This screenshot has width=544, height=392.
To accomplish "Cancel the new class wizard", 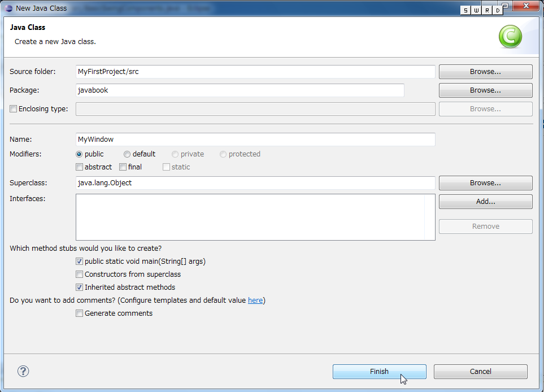I will pos(480,372).
